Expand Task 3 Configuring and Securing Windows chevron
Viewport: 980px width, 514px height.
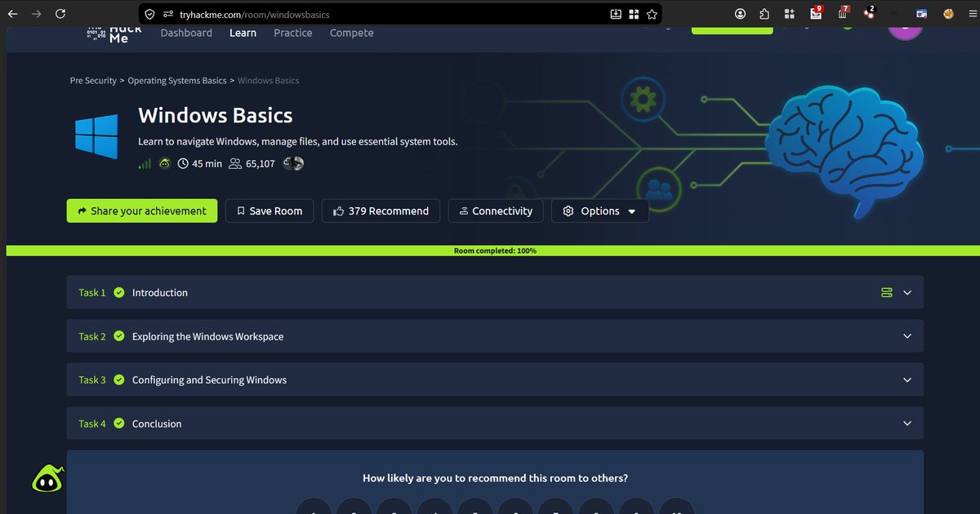point(907,380)
